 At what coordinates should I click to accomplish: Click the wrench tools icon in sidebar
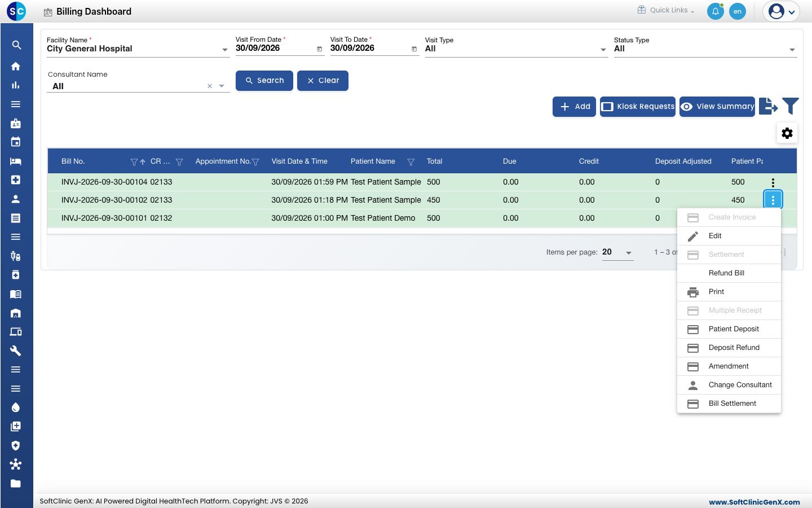(16, 351)
